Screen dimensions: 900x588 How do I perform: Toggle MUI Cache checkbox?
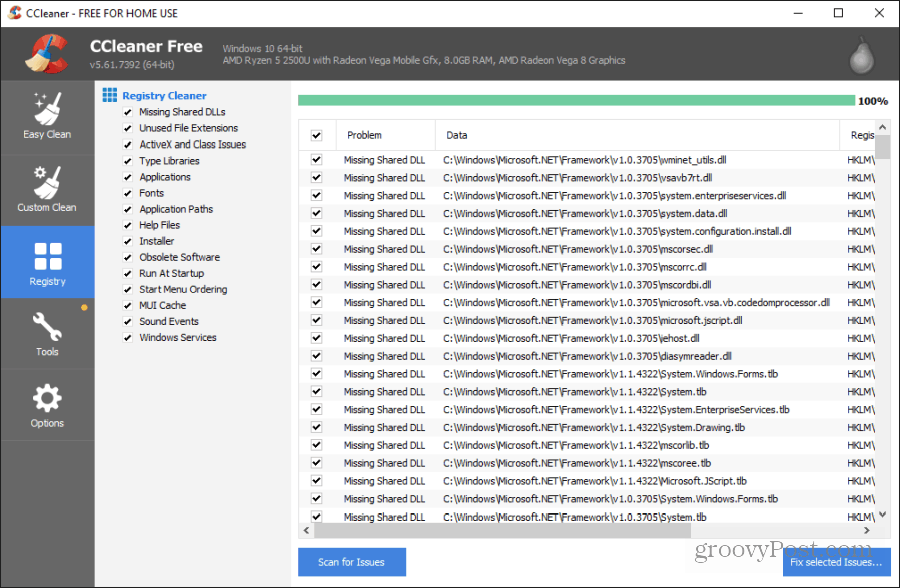[128, 305]
